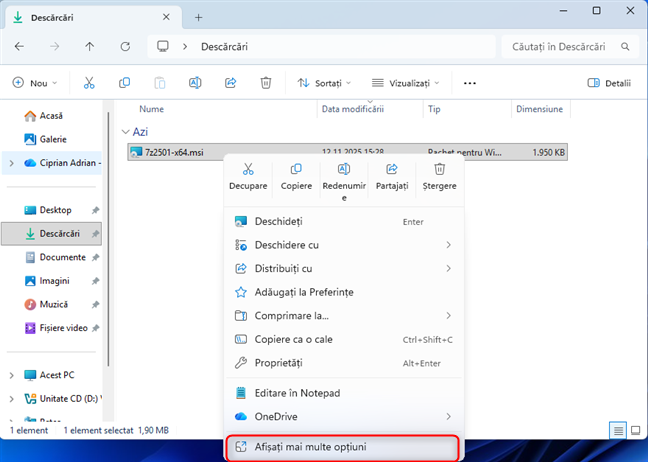This screenshot has height=462, width=648.
Task: Select Deschideți in the context menu
Action: (x=343, y=221)
